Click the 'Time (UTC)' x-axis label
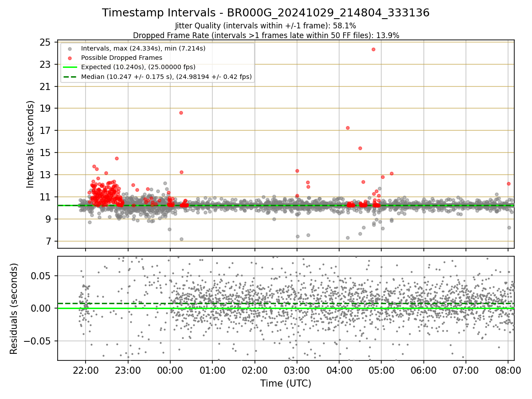The image size is (532, 399). (286, 383)
